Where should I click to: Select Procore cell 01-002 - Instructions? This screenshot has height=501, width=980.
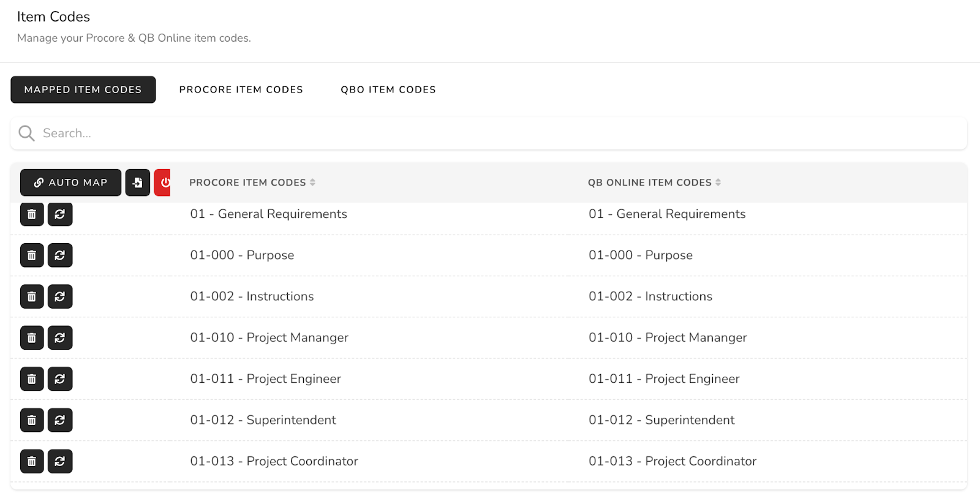252,296
